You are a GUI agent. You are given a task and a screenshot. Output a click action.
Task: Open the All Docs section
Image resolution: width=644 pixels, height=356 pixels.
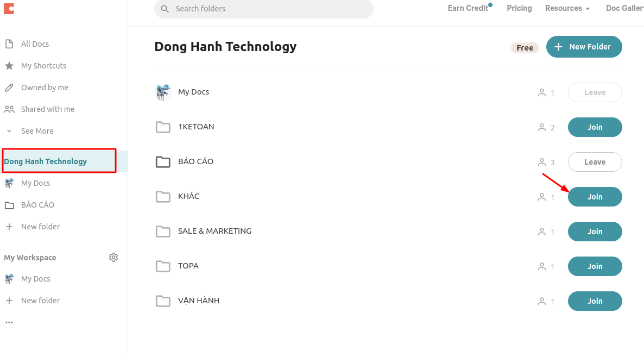[x=35, y=43]
